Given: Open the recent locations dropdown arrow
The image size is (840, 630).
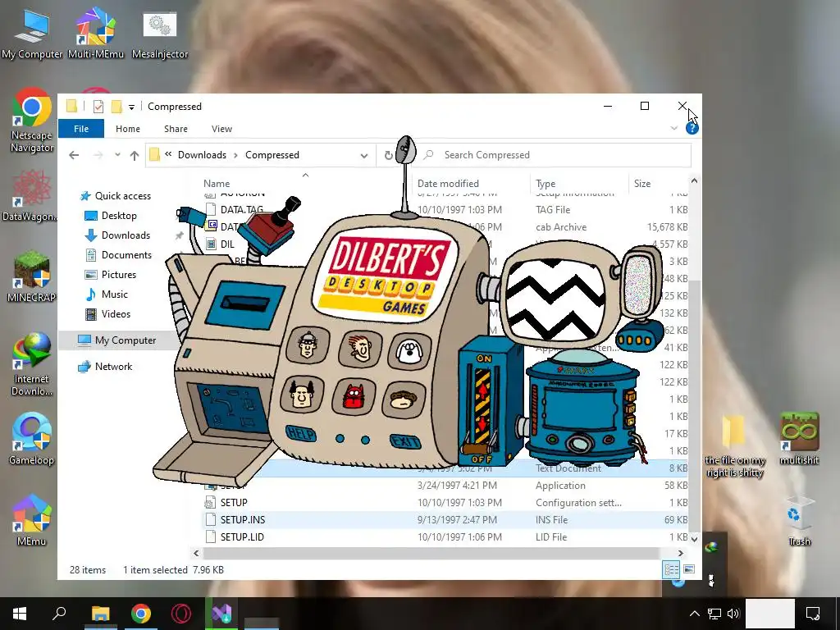Looking at the screenshot, I should 117,155.
